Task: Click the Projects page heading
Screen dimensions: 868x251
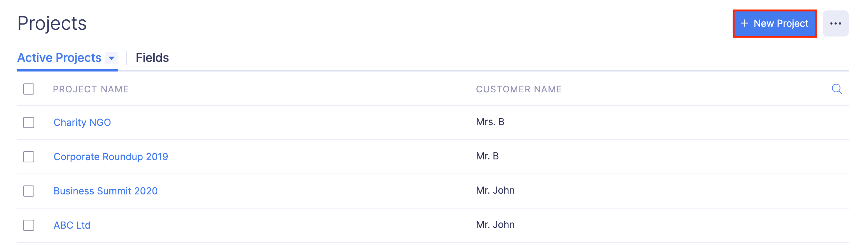Action: 52,23
